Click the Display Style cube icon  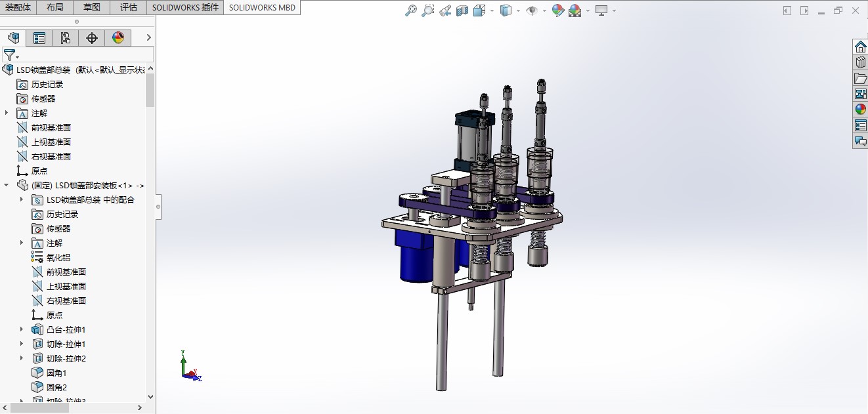pos(506,10)
